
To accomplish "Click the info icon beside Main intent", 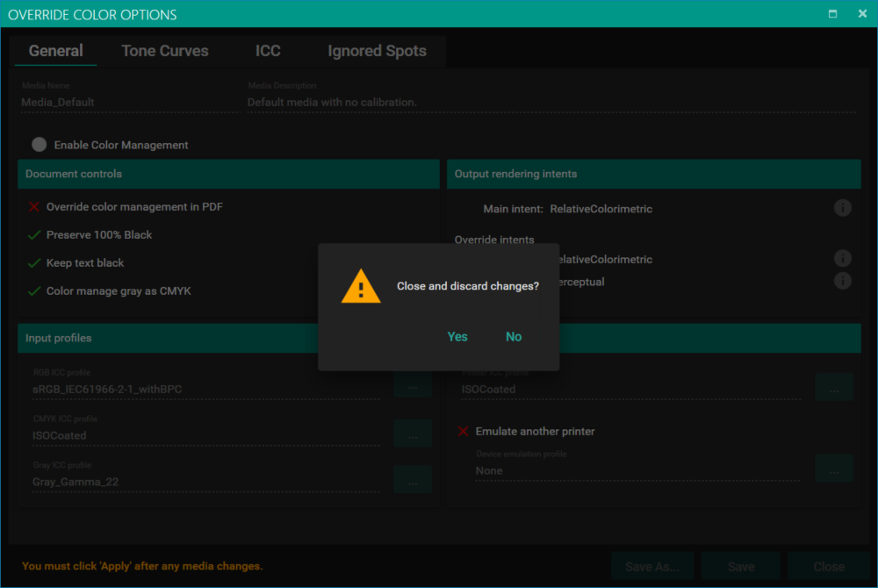I will (842, 209).
